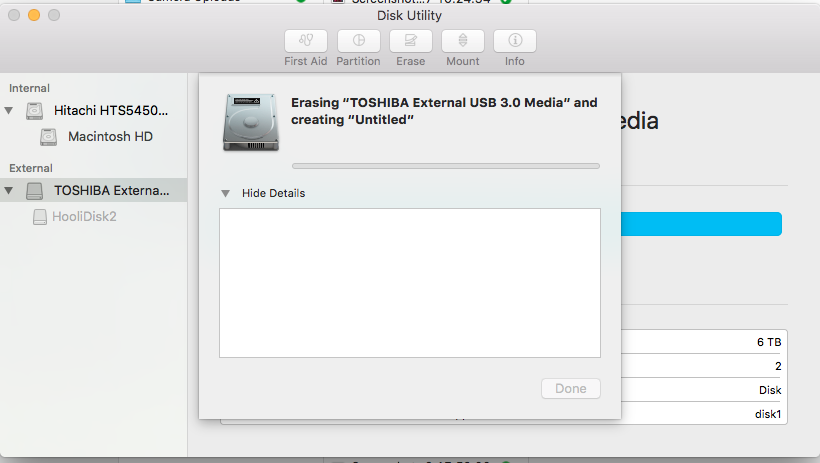Open the Partition tool
Image resolution: width=820 pixels, height=463 pixels.
tap(358, 41)
